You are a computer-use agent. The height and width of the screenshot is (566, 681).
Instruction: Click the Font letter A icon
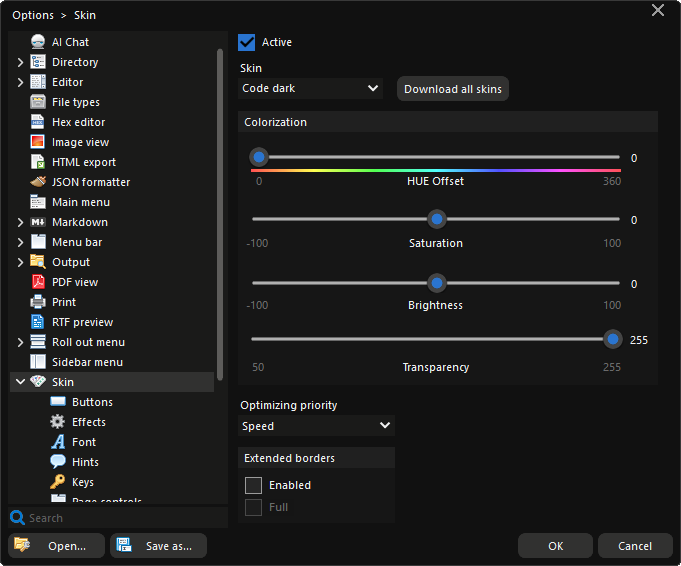58,442
